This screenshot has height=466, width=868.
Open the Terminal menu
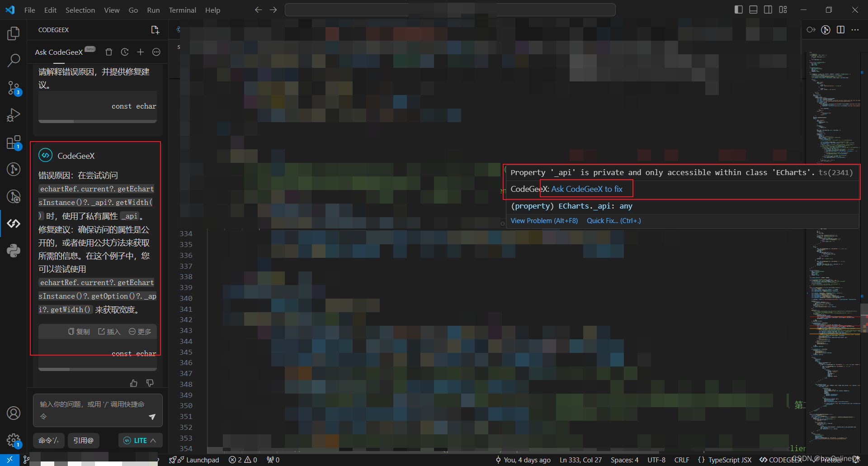point(182,10)
